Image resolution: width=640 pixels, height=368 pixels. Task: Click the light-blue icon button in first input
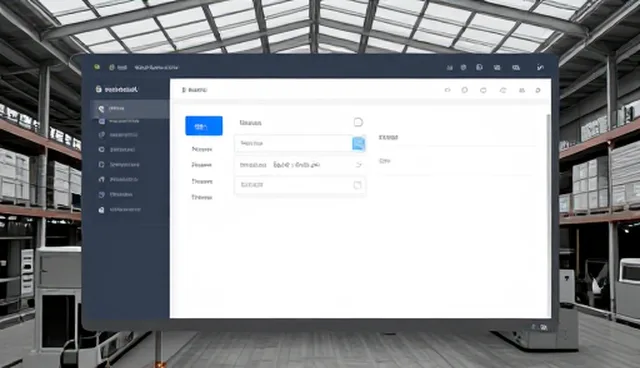358,144
